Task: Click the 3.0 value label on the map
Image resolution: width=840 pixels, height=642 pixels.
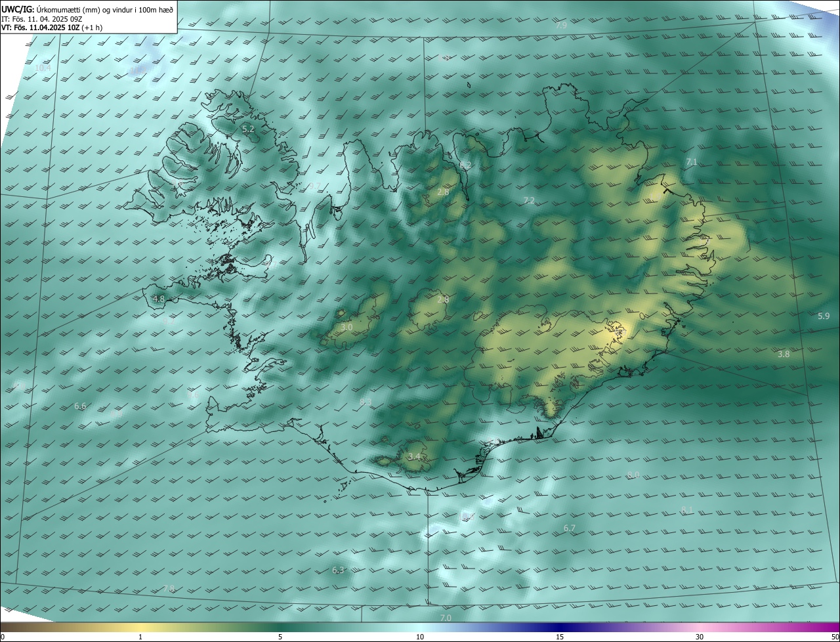Action: click(x=346, y=327)
